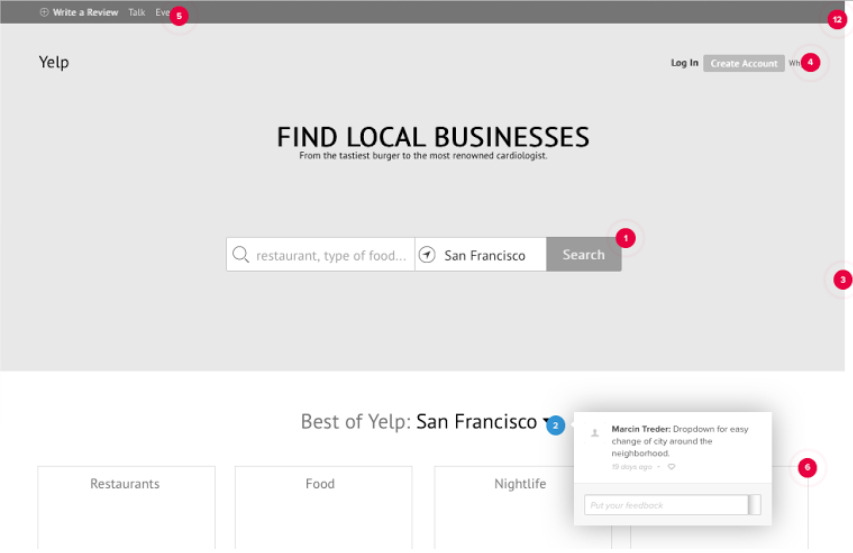Open the Write a Review link
Screen dimensions: 853x553
[85, 12]
